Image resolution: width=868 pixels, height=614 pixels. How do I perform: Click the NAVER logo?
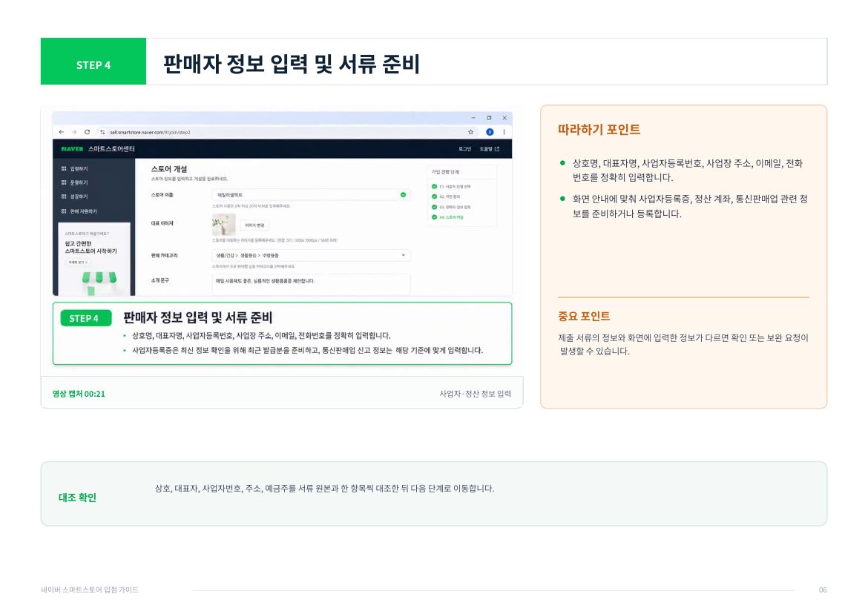pos(72,149)
